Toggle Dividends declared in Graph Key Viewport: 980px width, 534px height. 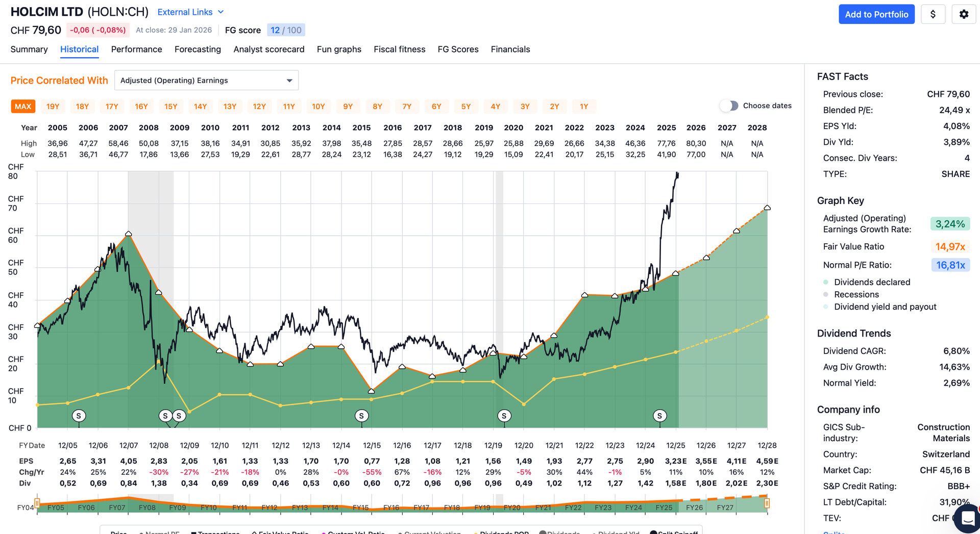[871, 282]
